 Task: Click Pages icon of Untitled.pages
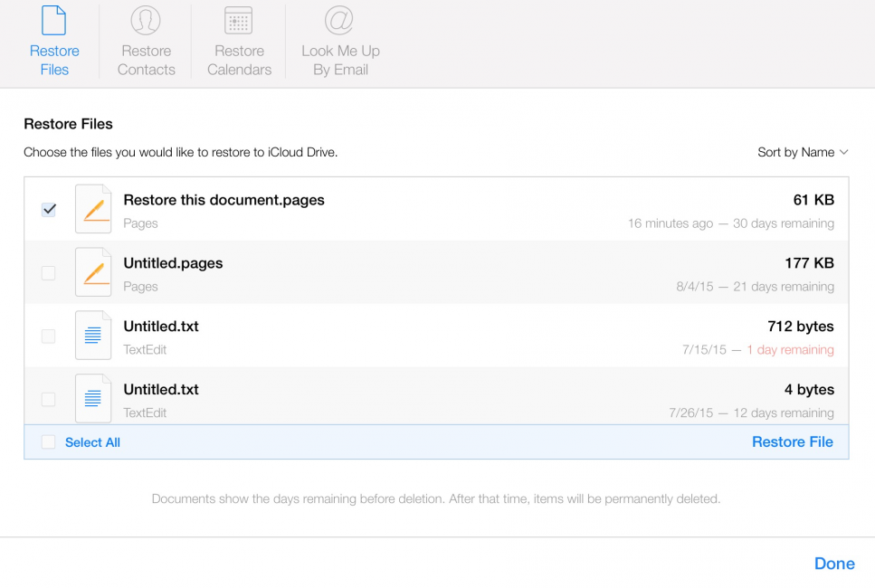click(93, 272)
